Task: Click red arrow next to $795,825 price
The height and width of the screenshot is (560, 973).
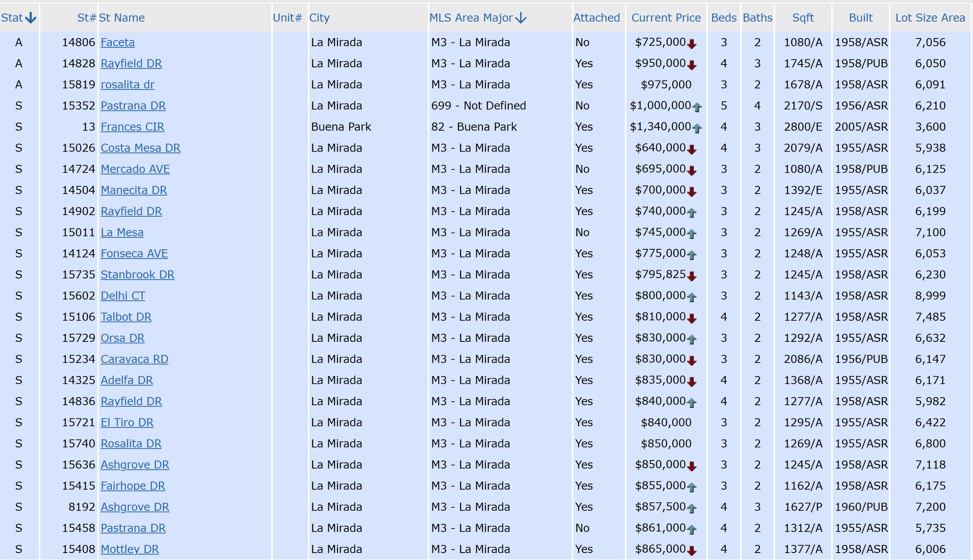Action: pos(692,276)
